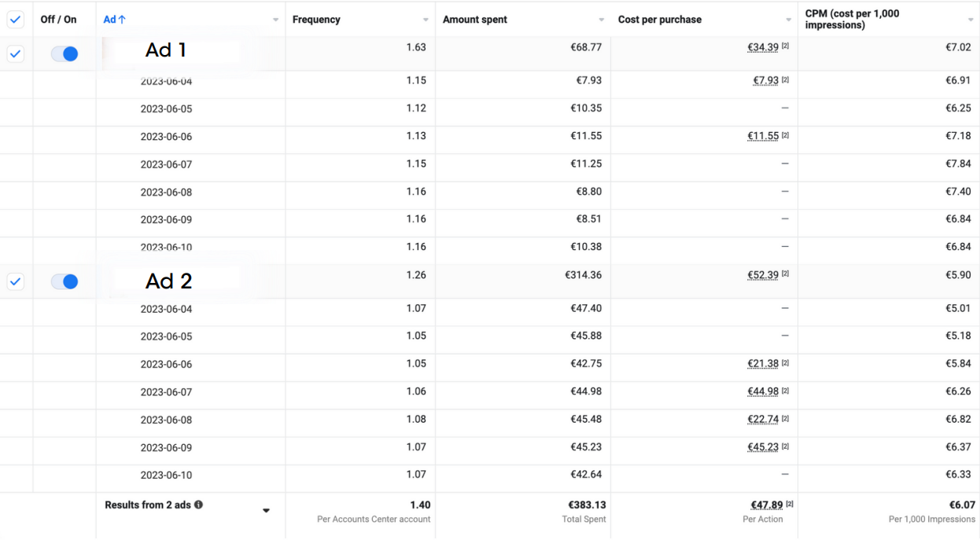
Task: Uncheck the Ad 1 row checkbox
Action: coord(16,53)
